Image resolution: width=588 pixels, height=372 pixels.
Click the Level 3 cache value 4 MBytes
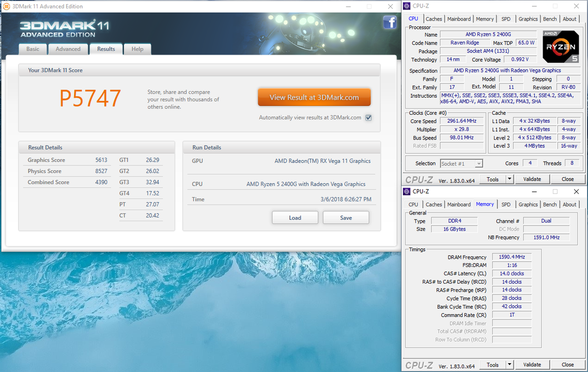(x=534, y=146)
